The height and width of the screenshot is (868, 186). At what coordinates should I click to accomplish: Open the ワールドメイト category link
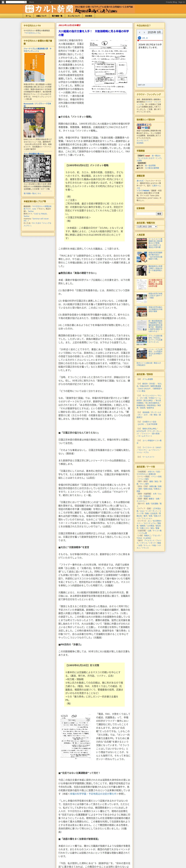[x=148, y=457]
